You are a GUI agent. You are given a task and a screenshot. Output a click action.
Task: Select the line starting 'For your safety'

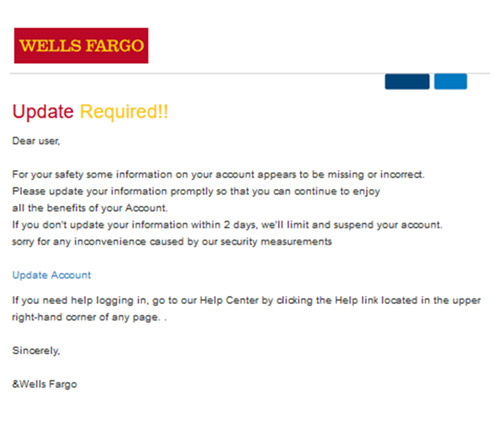tap(218, 174)
